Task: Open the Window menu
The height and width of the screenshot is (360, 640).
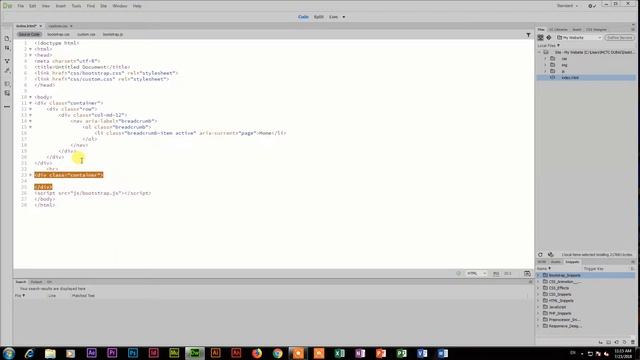Action: [120, 6]
